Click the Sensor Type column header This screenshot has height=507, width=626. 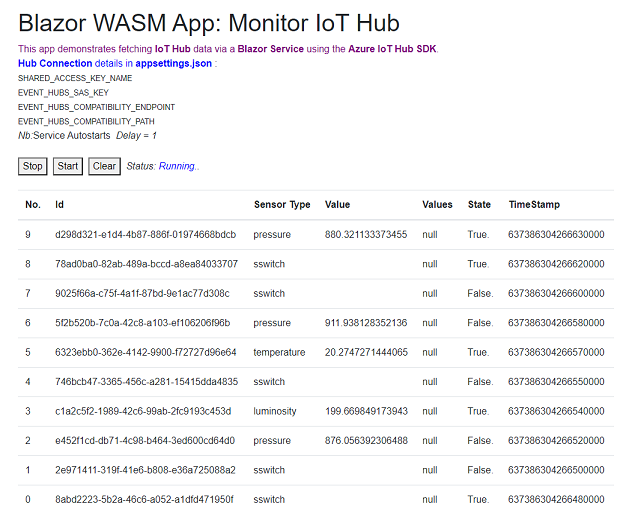point(282,204)
